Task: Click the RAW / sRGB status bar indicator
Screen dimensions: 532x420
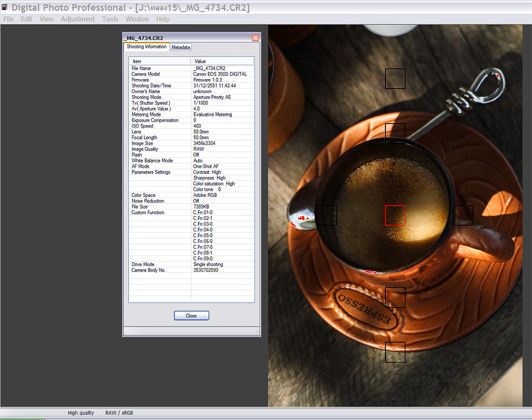Action: (119, 413)
